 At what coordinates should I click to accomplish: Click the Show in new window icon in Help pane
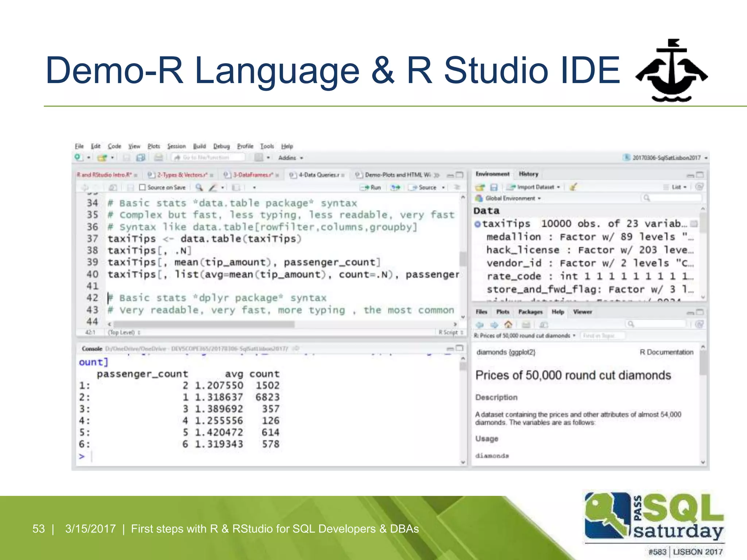[543, 324]
